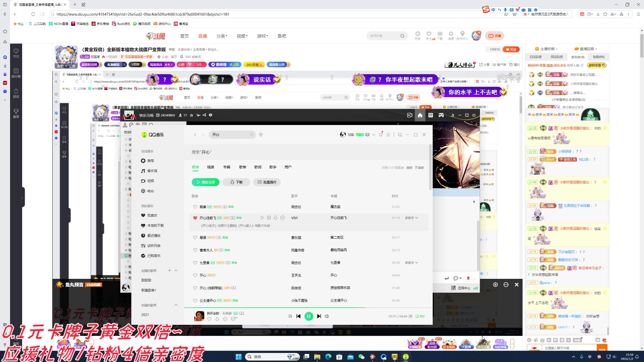Like the currently playing song 我怀念的
This screenshot has width=644, height=362.
[209, 319]
